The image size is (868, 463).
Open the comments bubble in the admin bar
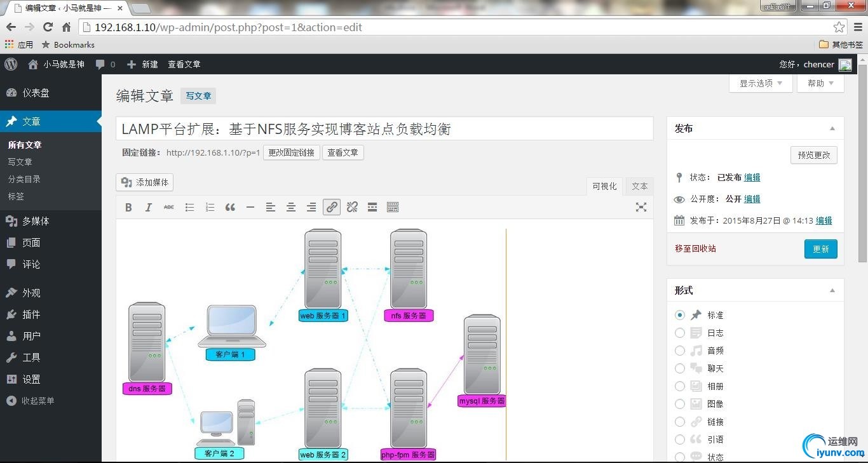tap(105, 64)
